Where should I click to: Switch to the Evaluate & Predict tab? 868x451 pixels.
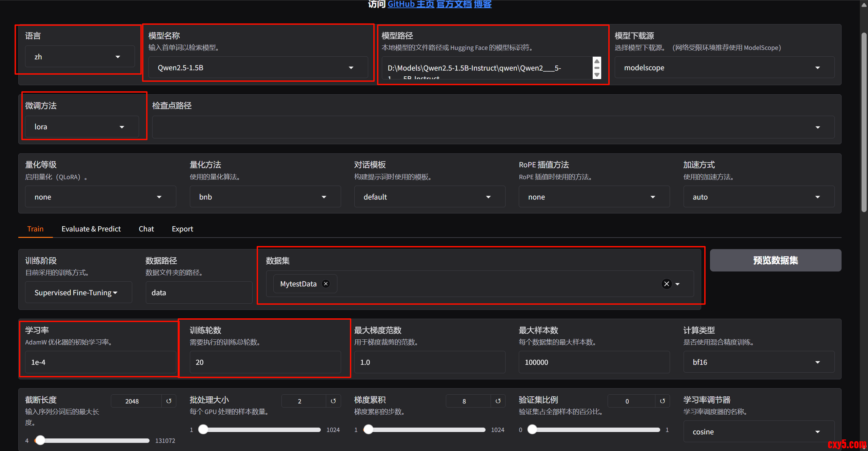(91, 229)
